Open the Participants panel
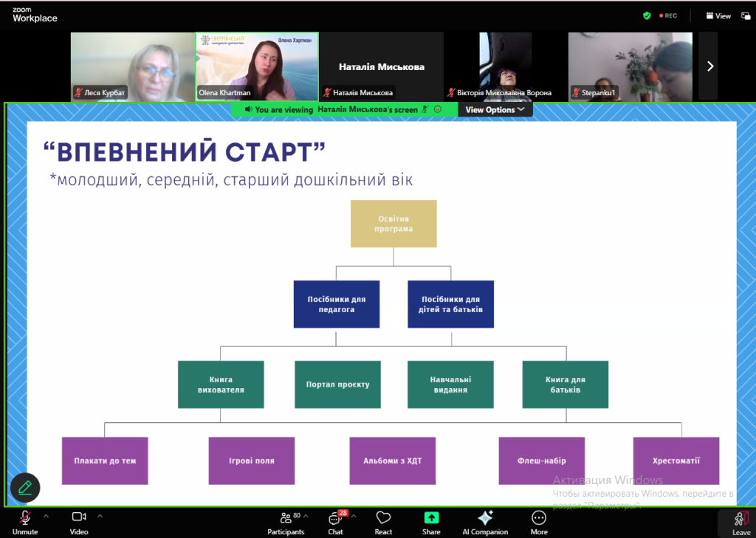 [286, 522]
